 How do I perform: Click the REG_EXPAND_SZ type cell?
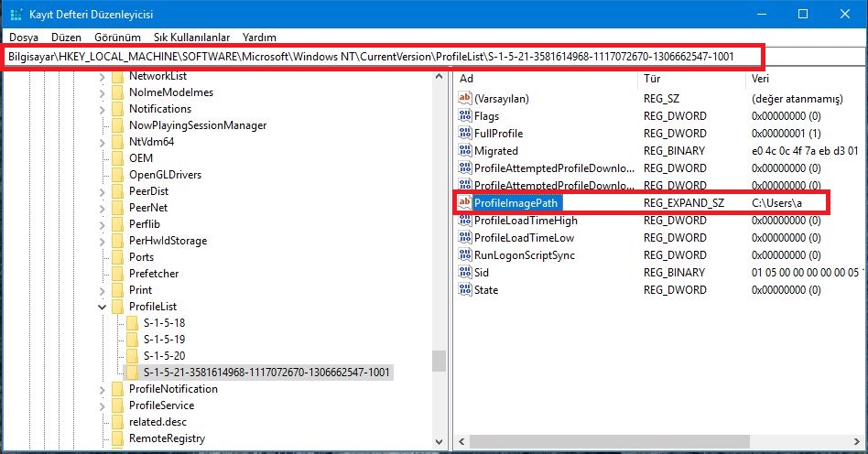click(x=684, y=203)
